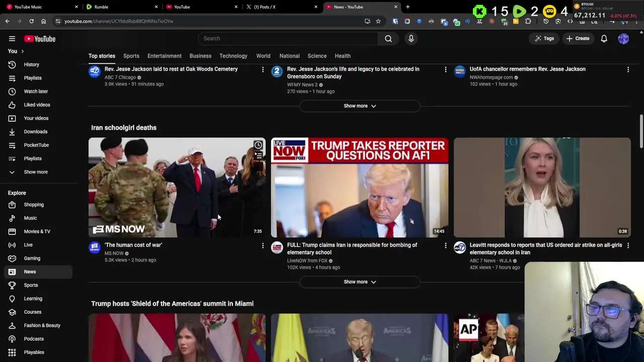Open LiveNOW from FOX channel avatar

[277, 247]
